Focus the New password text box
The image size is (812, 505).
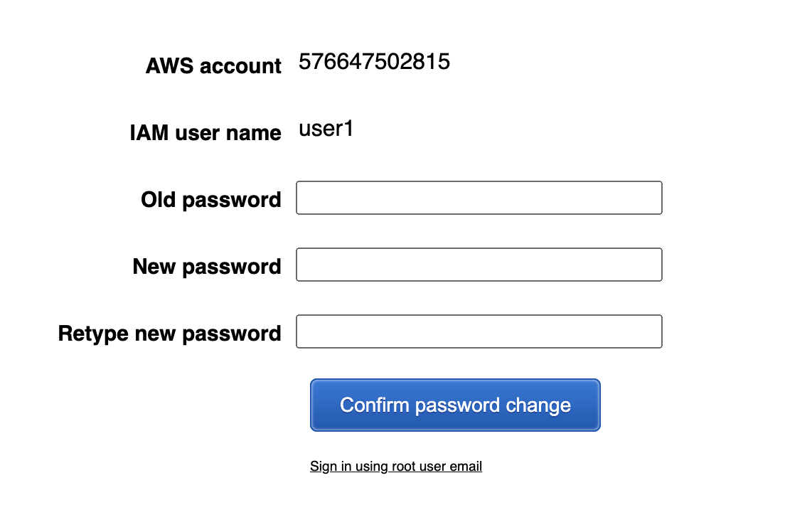[x=479, y=265]
